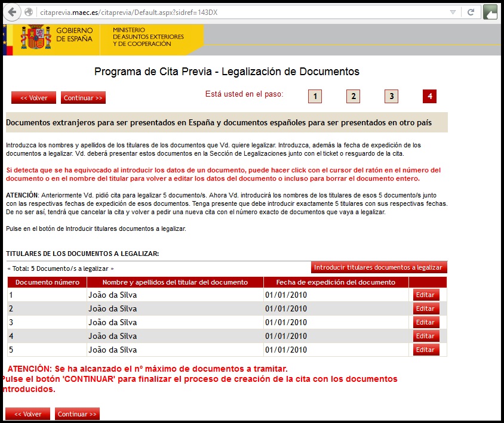Click Editar for document 3
Image resolution: width=504 pixels, height=423 pixels.
426,322
